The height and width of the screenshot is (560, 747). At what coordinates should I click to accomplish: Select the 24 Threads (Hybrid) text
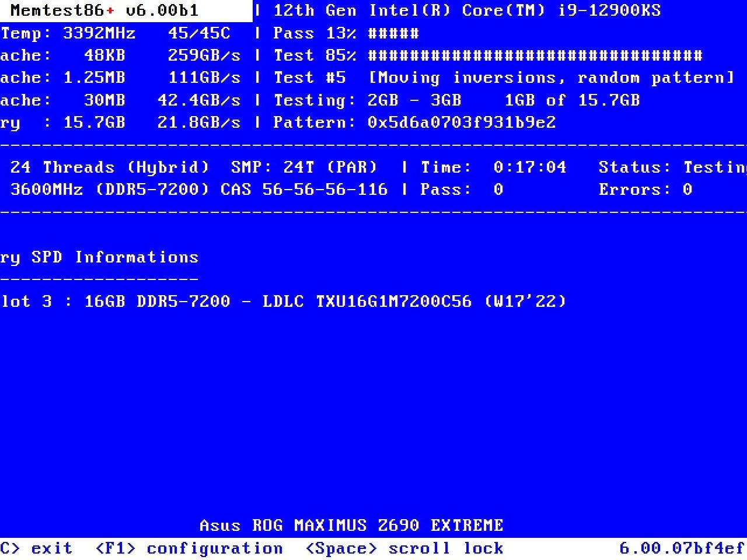point(110,167)
